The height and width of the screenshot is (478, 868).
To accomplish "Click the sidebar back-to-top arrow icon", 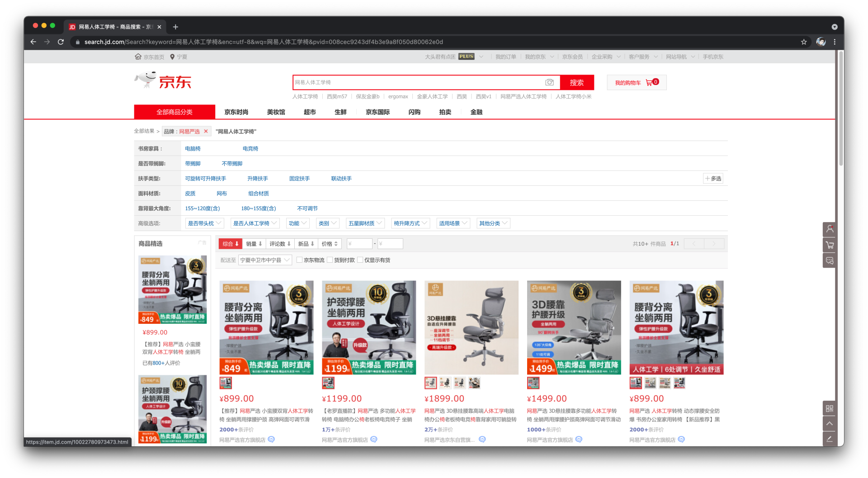I will pos(830,424).
